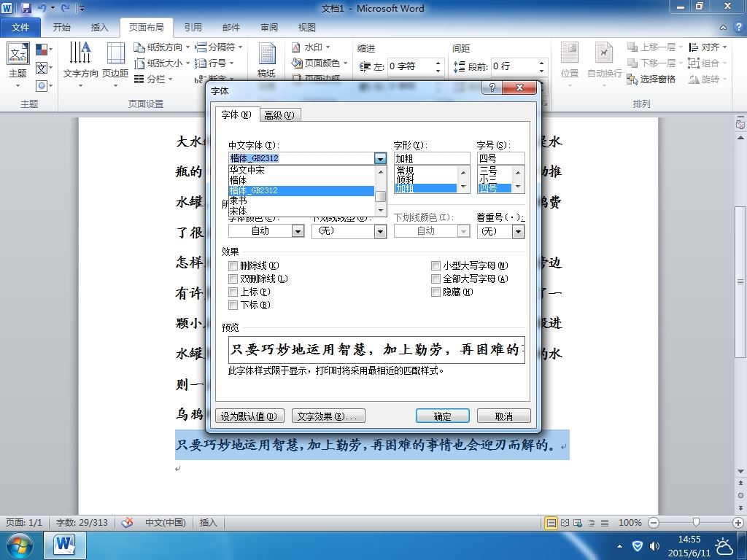Click 稿纸 manuscript paper icon
The image size is (747, 560).
(267, 54)
